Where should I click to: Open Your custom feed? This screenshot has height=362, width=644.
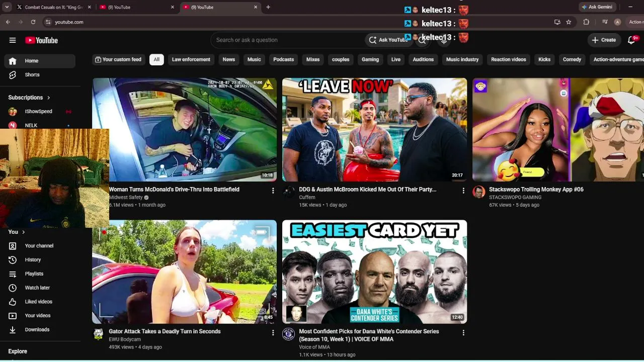pyautogui.click(x=118, y=59)
